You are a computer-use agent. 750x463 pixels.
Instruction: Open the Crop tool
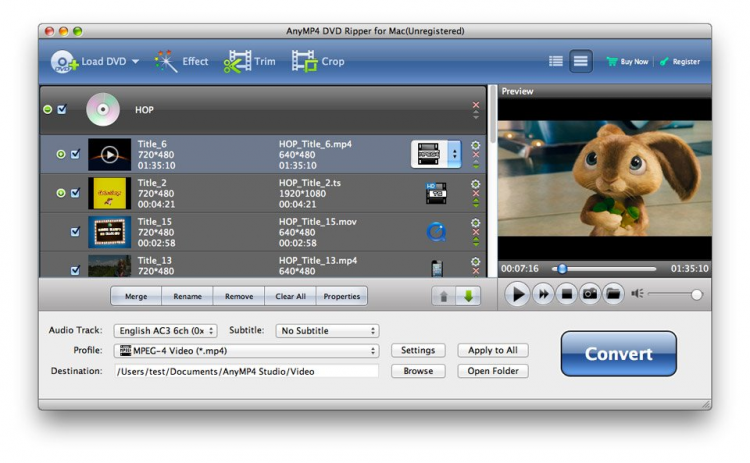318,61
